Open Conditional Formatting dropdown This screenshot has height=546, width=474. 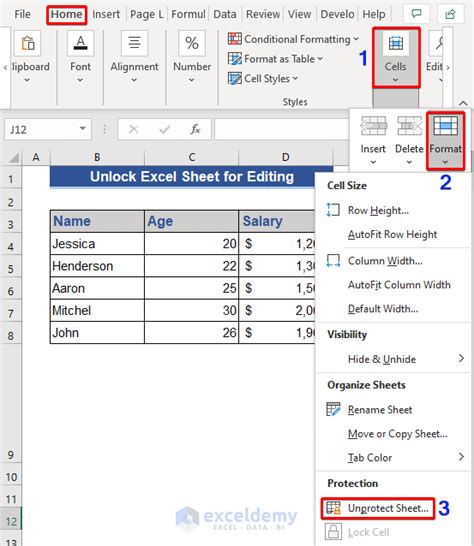[x=293, y=39]
